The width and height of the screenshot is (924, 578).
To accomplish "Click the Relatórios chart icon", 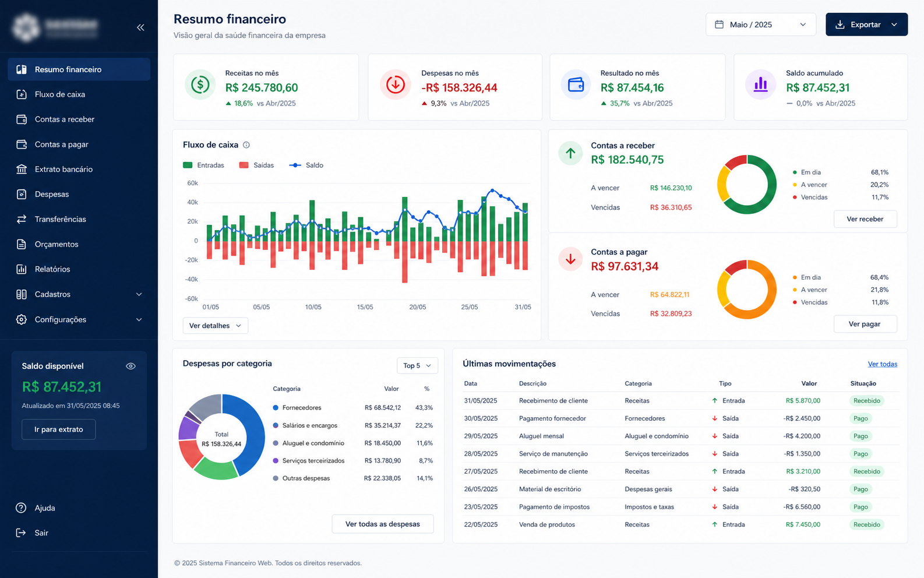I will 22,269.
